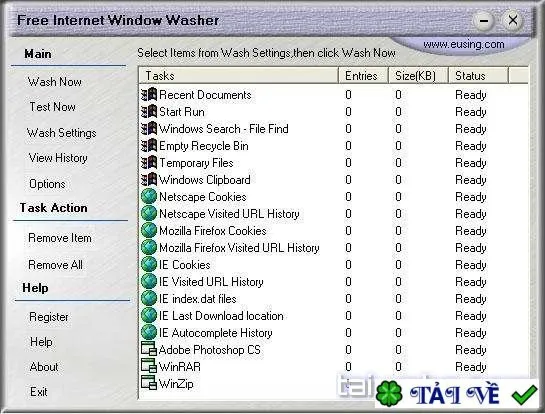Sort by the Status column header
The image size is (545, 414).
478,76
